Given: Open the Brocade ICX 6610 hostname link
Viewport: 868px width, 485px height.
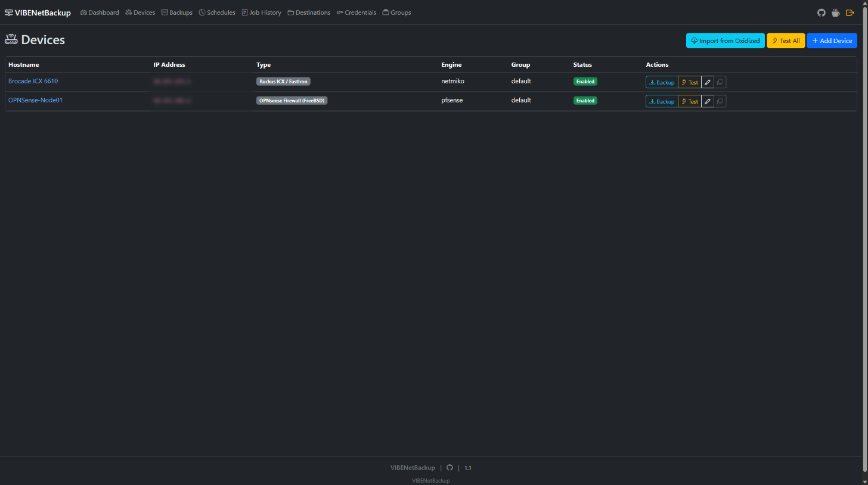Looking at the screenshot, I should click(x=33, y=81).
